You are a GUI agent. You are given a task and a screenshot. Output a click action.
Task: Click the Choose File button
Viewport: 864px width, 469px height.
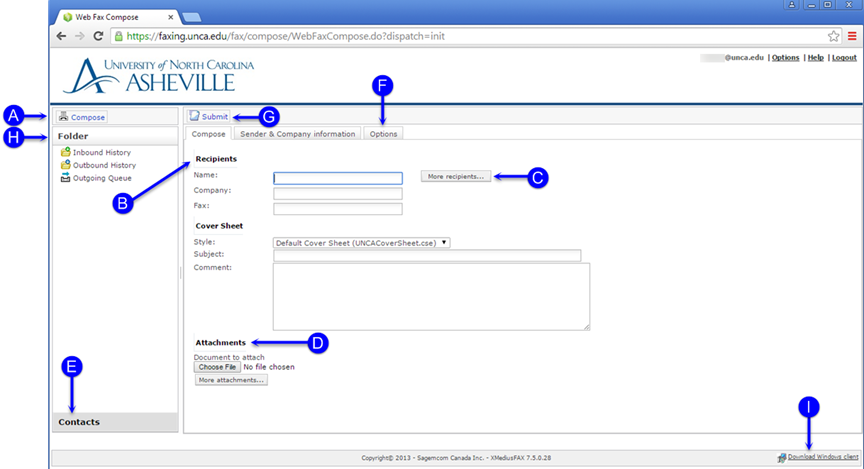click(217, 367)
